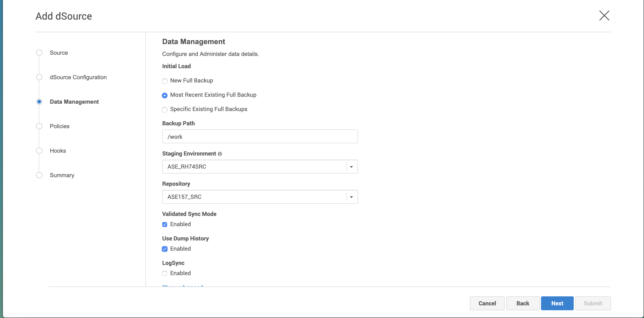Choose Specific Existing Full Backups option
This screenshot has width=644, height=318.
click(164, 110)
